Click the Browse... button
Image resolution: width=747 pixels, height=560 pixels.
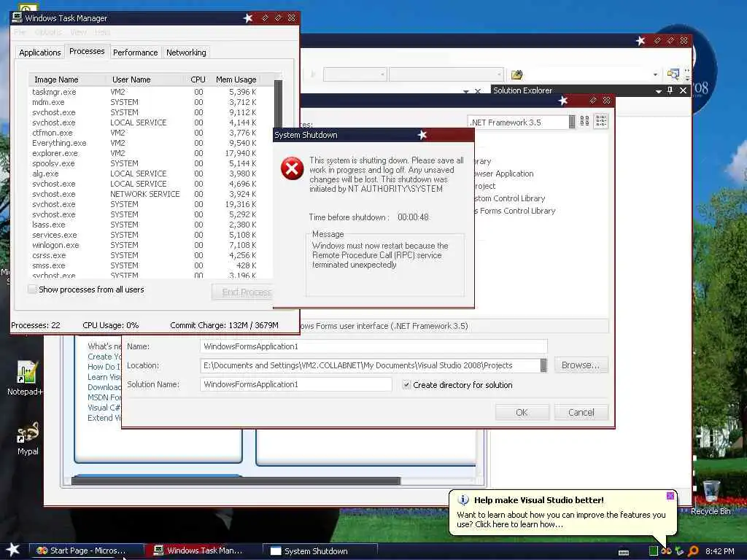[x=581, y=365]
